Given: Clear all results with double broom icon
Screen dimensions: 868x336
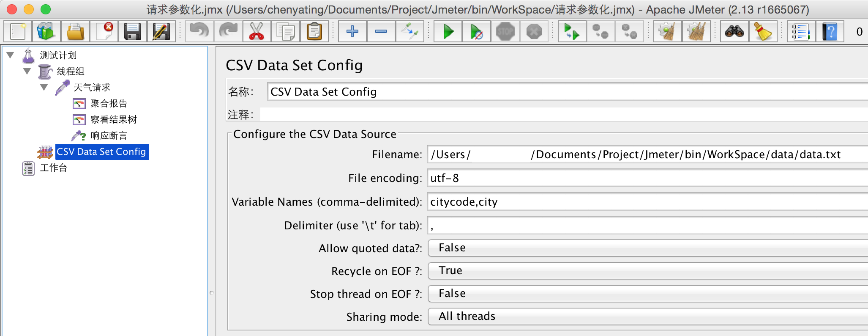Looking at the screenshot, I should (x=696, y=31).
